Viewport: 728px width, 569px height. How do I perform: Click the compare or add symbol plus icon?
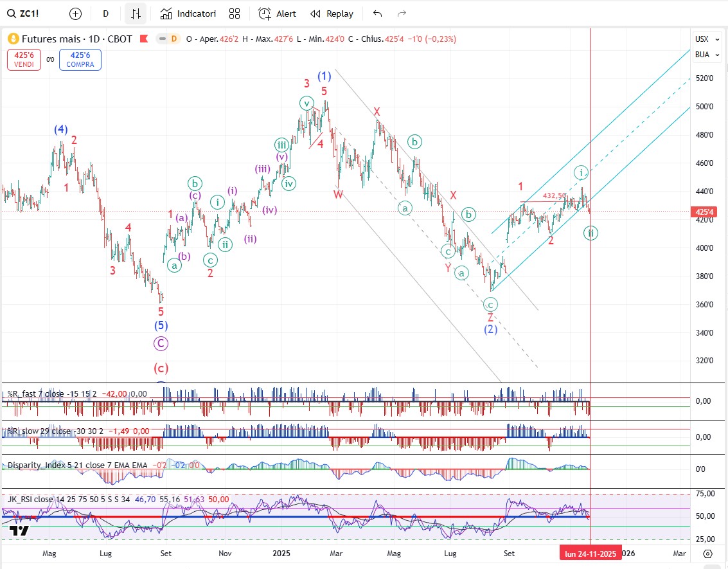[x=75, y=14]
